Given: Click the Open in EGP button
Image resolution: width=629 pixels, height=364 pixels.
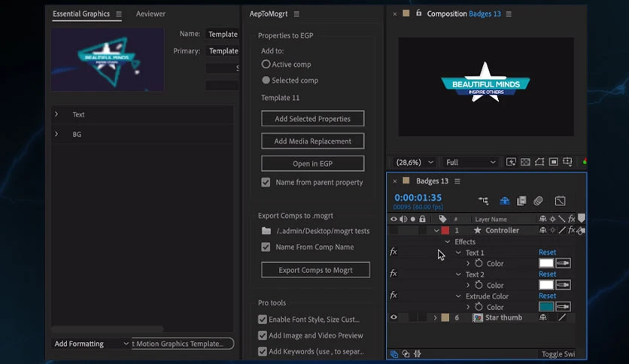Looking at the screenshot, I should 312,163.
